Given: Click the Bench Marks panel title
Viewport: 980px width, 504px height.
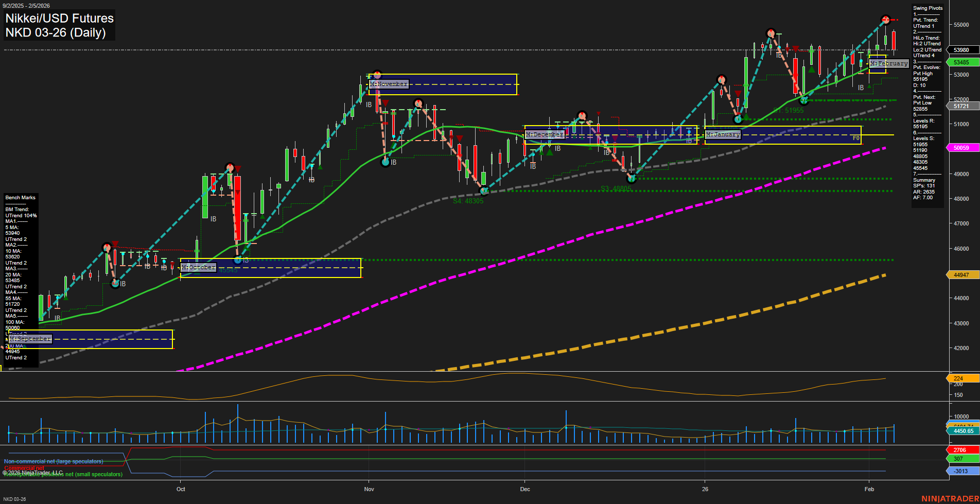Looking at the screenshot, I should (20, 197).
